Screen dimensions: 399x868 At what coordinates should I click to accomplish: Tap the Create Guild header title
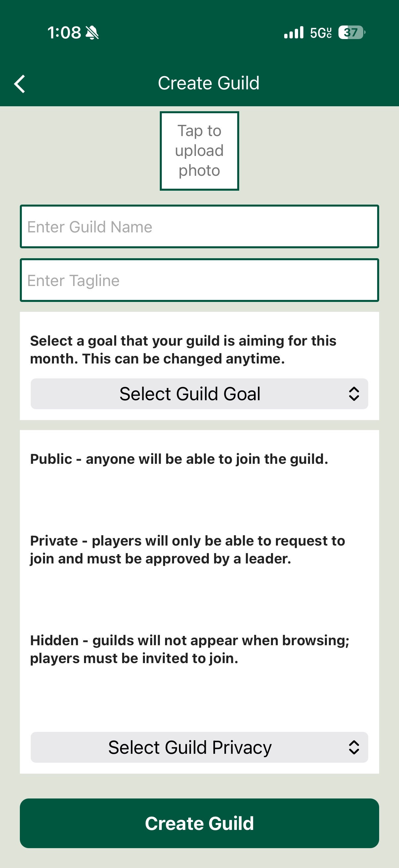[x=209, y=83]
